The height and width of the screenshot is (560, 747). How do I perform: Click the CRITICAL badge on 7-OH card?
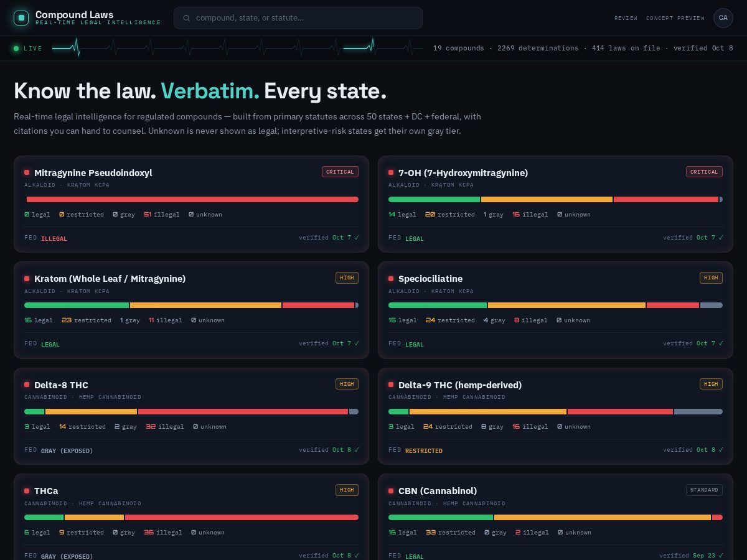click(704, 172)
